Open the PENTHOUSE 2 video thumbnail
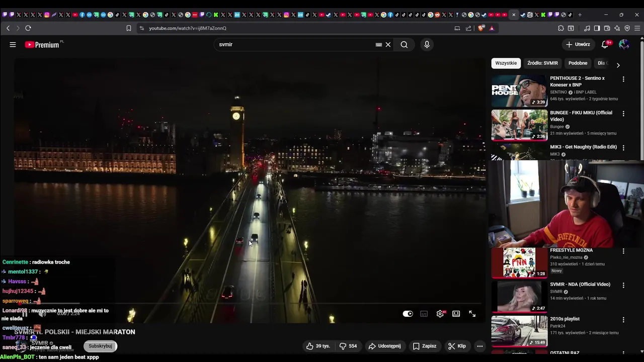The width and height of the screenshot is (644, 362). click(x=519, y=91)
